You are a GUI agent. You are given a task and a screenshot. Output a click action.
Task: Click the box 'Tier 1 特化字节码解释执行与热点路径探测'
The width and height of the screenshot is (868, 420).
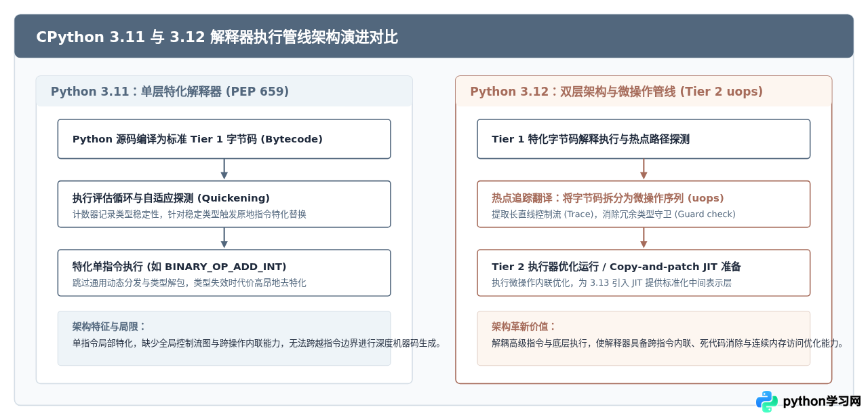tap(644, 139)
